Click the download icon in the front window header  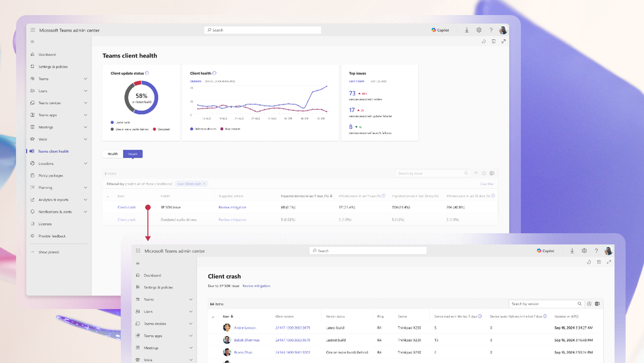572,251
